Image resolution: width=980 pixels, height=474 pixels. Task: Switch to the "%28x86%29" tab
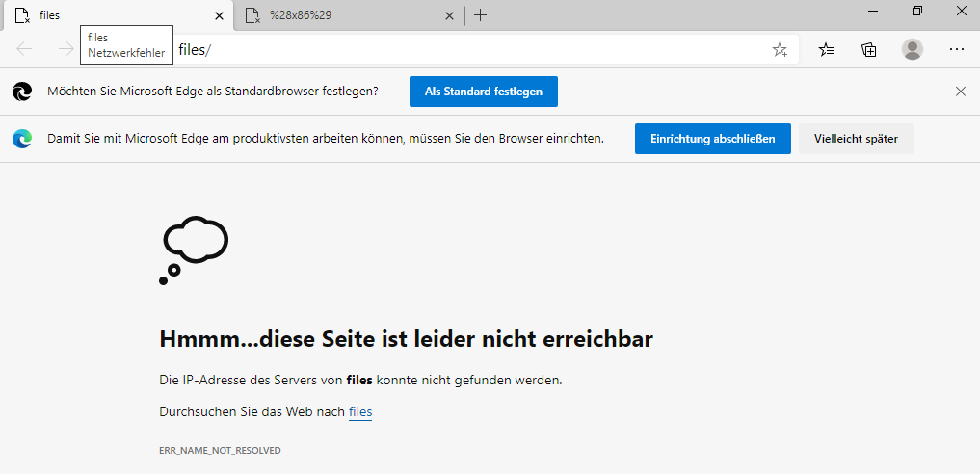(x=350, y=15)
